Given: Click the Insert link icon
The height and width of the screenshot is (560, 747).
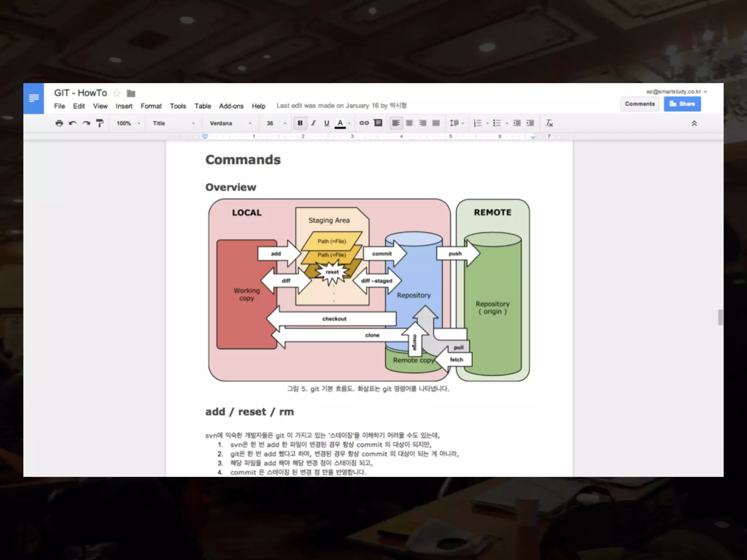Looking at the screenshot, I should click(364, 123).
